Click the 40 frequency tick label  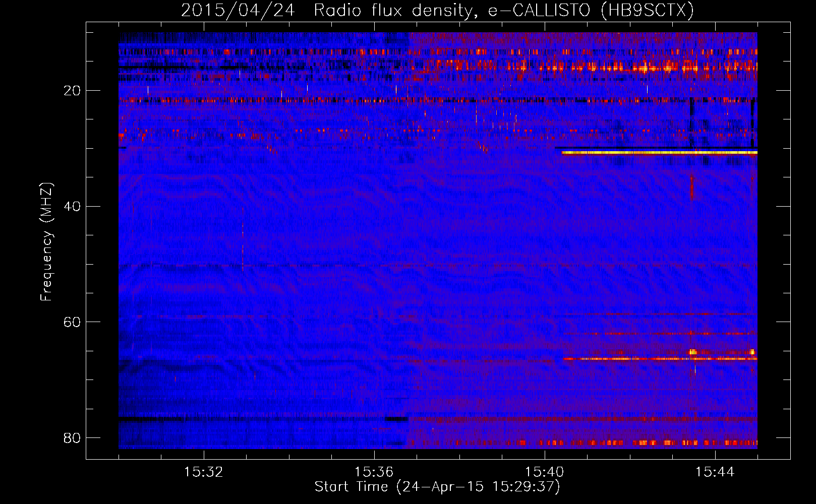[73, 206]
